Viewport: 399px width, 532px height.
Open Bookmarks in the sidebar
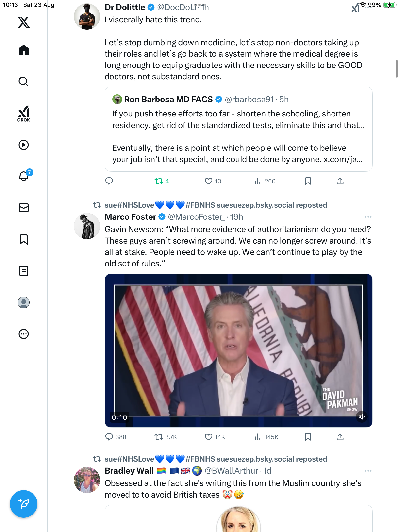point(24,239)
